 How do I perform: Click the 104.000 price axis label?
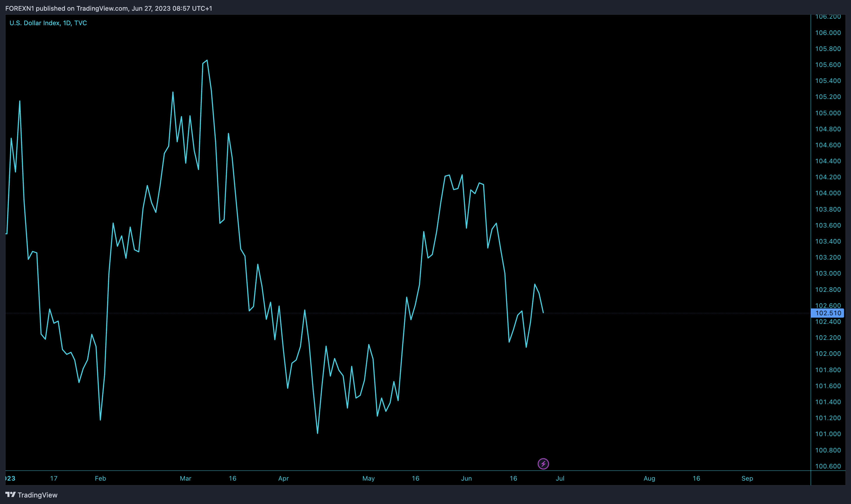(828, 193)
